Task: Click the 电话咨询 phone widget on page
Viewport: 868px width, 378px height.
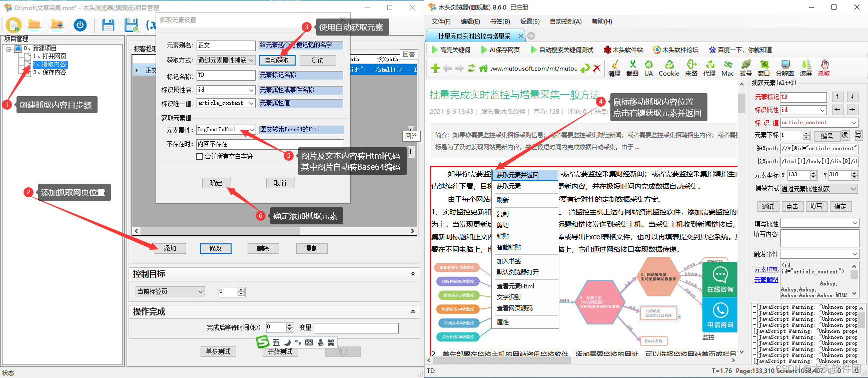Action: pyautogui.click(x=720, y=315)
